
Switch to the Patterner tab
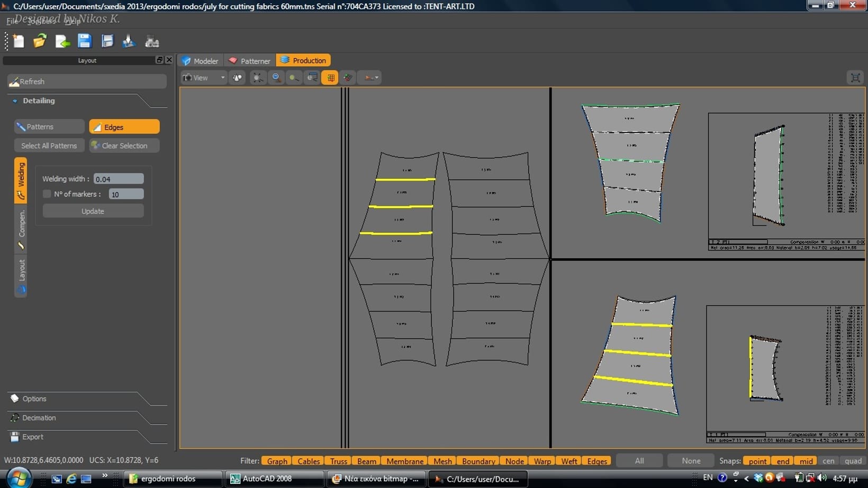(250, 61)
